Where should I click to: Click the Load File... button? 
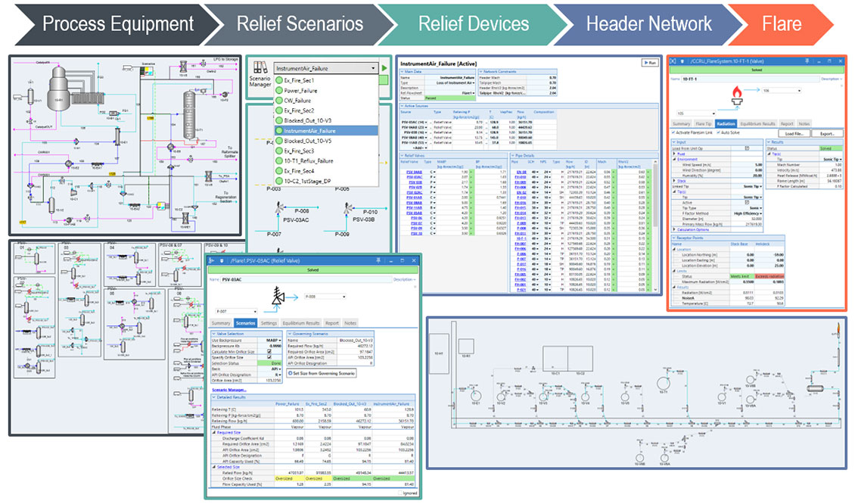point(794,133)
